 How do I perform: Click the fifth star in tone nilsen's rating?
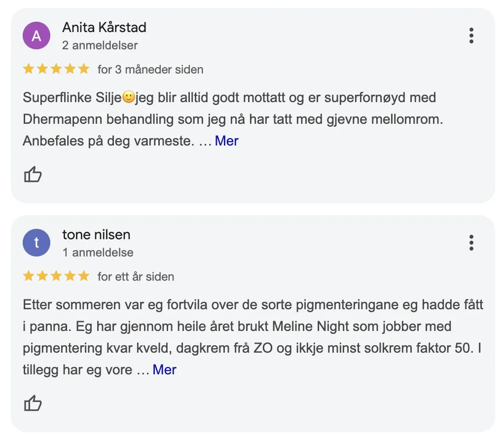84,276
